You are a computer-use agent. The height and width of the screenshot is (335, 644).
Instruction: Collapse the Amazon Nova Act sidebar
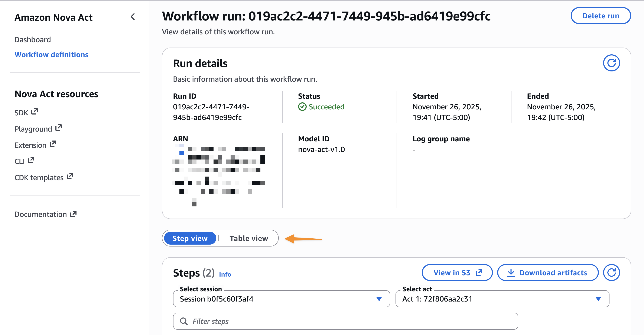tap(133, 17)
